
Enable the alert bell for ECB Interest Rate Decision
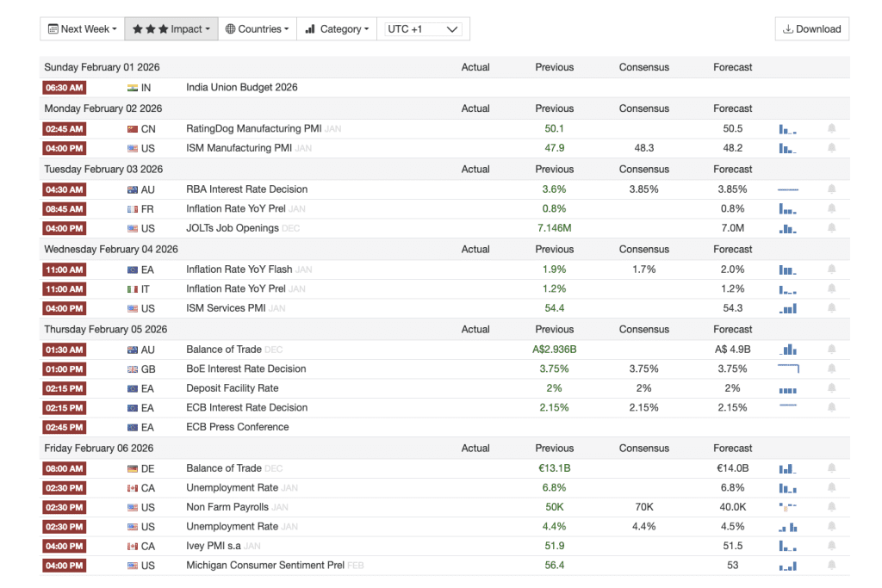pyautogui.click(x=831, y=407)
